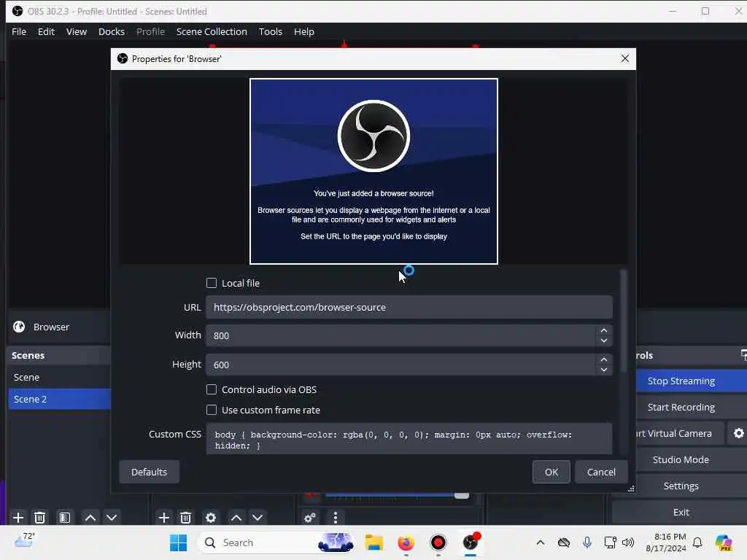This screenshot has height=560, width=747.
Task: Open the audio mixer three-dot menu
Action: point(336,518)
